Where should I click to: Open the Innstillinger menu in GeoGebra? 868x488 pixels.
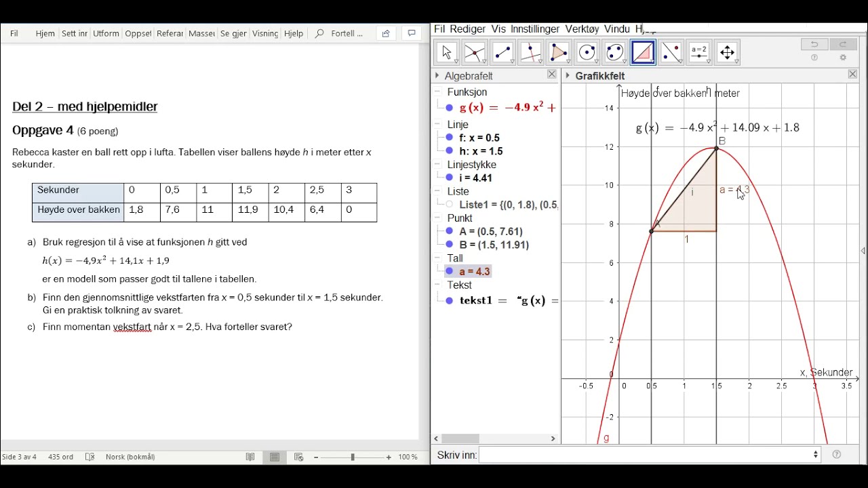(x=535, y=29)
